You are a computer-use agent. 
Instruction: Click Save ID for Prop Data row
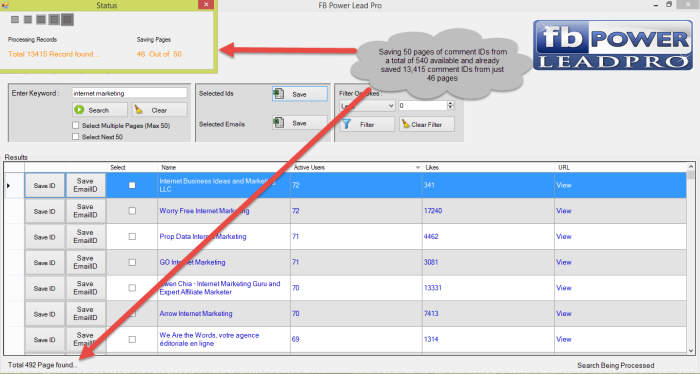pyautogui.click(x=45, y=237)
